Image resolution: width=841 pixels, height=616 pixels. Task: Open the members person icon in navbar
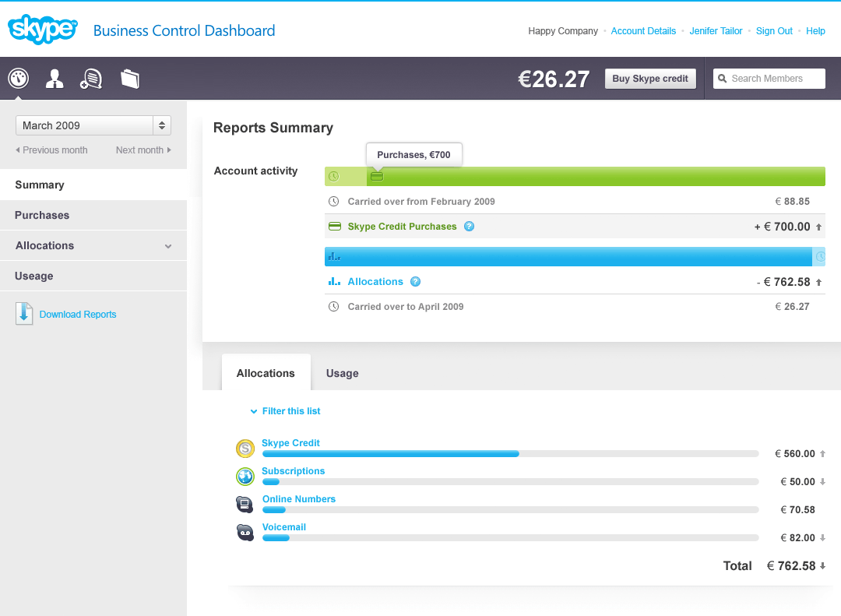click(x=55, y=78)
